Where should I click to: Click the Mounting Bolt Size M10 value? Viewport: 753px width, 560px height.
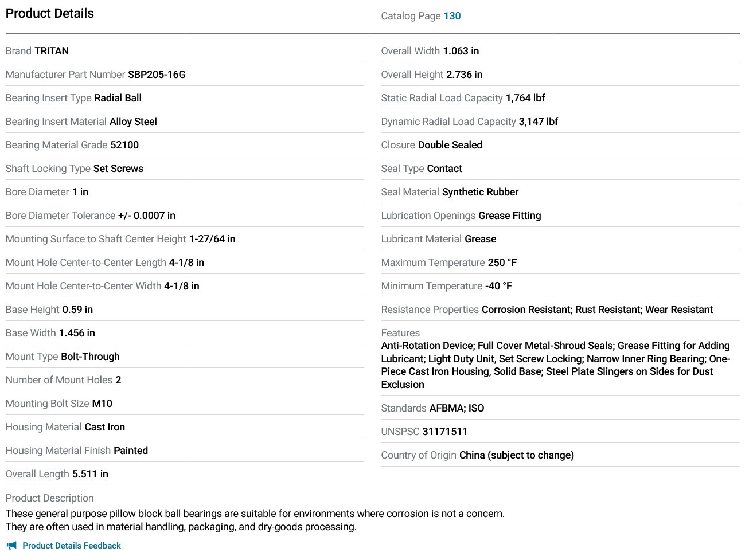click(102, 404)
